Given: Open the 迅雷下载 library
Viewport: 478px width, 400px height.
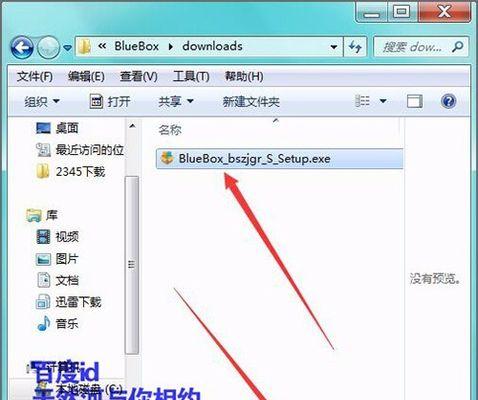Looking at the screenshot, I should (68, 302).
